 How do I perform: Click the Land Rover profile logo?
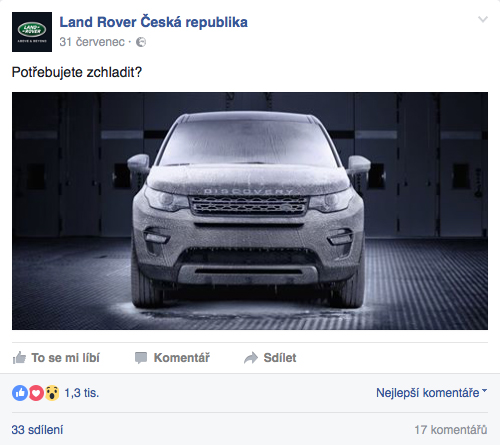tap(32, 32)
